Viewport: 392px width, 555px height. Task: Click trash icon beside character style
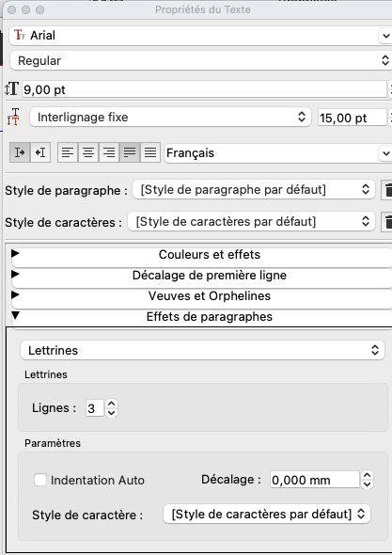(387, 222)
